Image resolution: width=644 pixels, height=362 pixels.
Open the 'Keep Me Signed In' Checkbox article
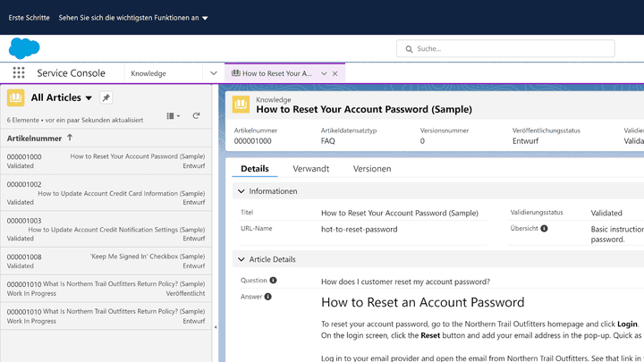point(147,257)
